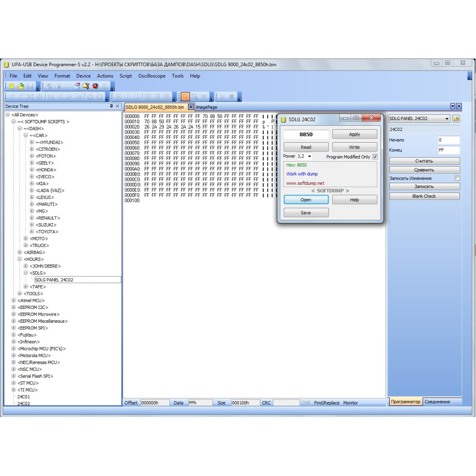Image resolution: width=476 pixels, height=476 pixels.
Task: Expand the EEPROM I2C tree node
Action: (13, 307)
